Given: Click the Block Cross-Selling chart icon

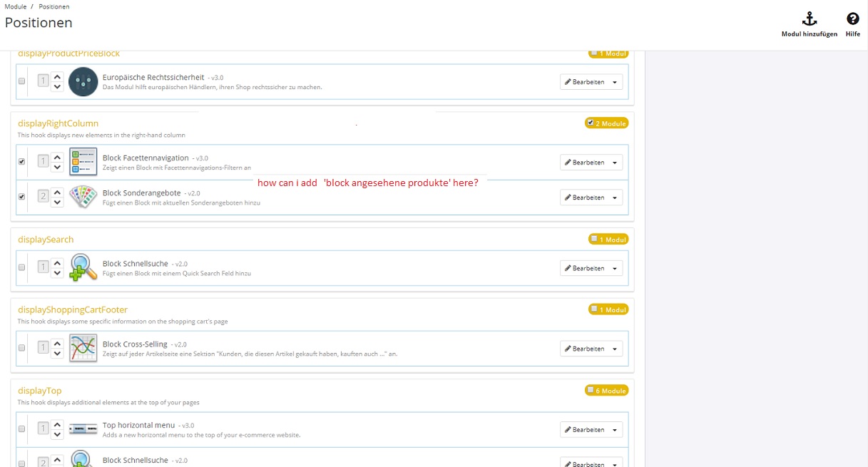Looking at the screenshot, I should point(83,348).
